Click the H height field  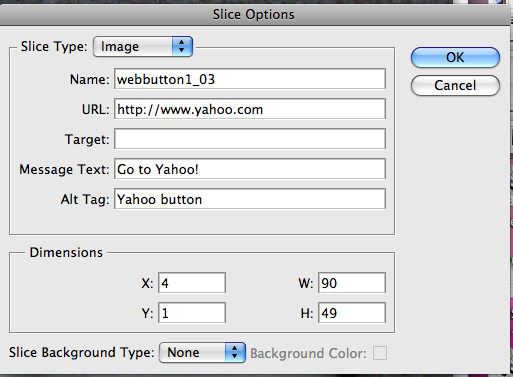click(x=352, y=313)
